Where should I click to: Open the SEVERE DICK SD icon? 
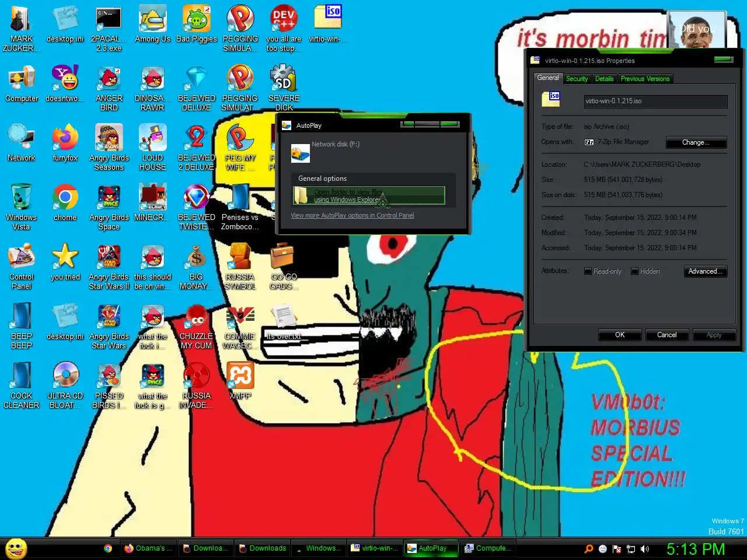pos(284,88)
